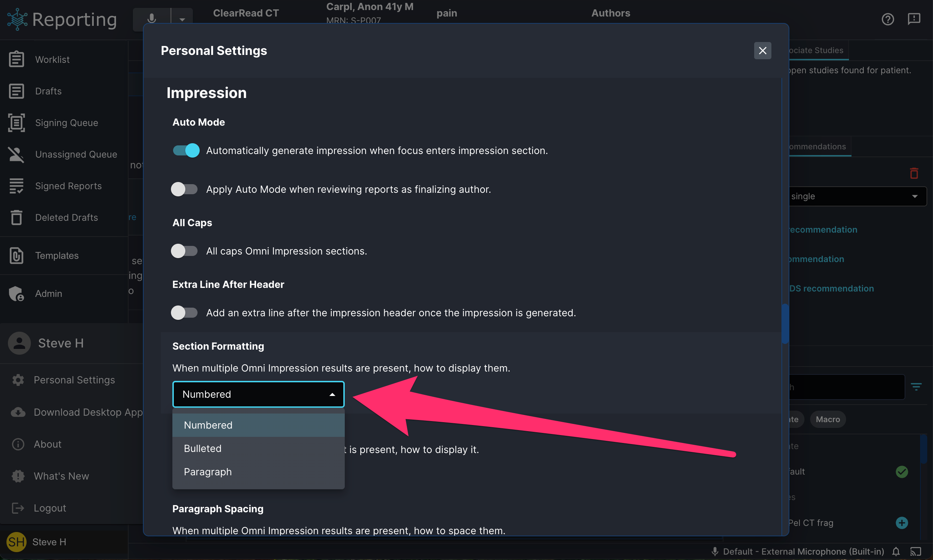The image size is (933, 560).
Task: Click the Download Desktop App cloud icon
Action: (18, 412)
